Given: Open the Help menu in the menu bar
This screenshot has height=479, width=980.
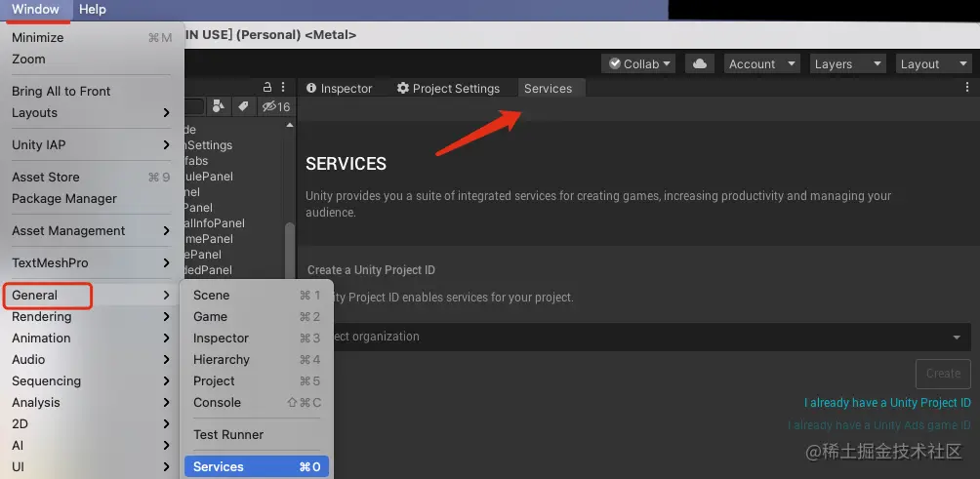Looking at the screenshot, I should (93, 10).
